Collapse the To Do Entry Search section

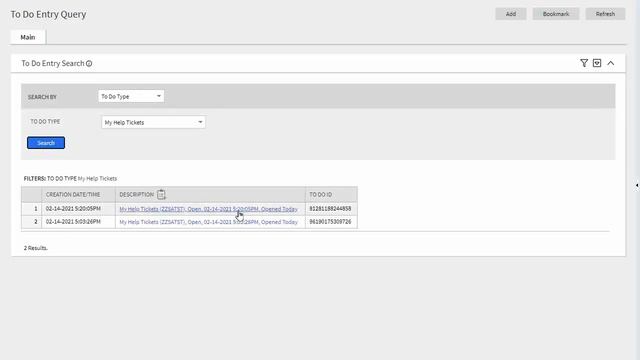coord(611,63)
